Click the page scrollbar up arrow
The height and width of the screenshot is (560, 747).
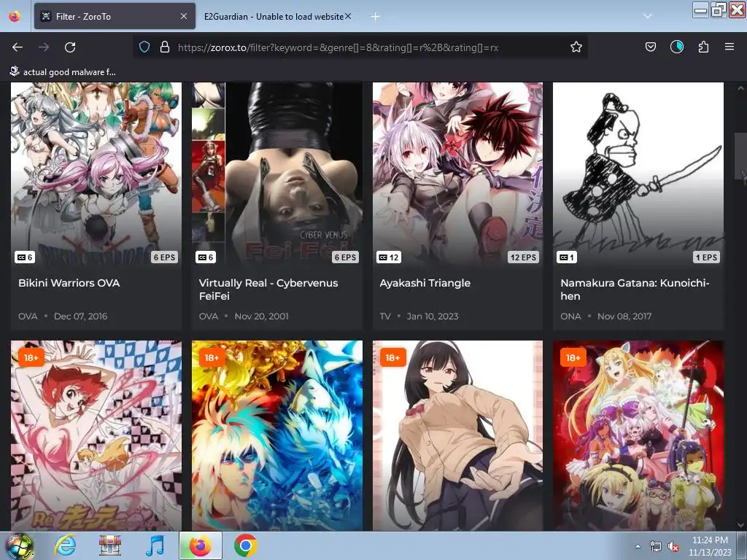coord(740,88)
